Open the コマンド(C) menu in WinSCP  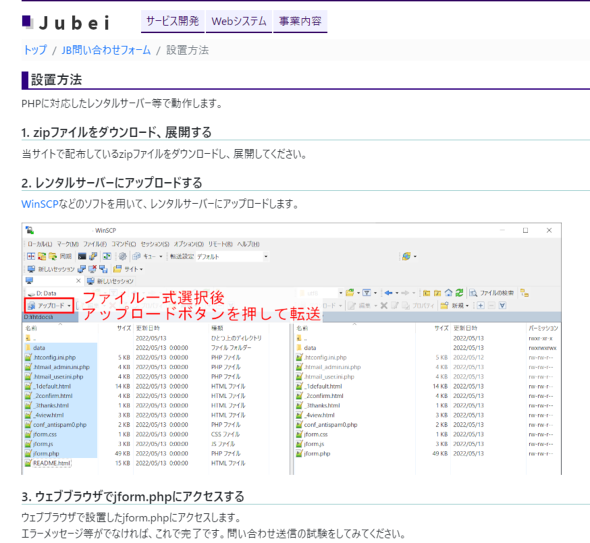pyautogui.click(x=124, y=244)
